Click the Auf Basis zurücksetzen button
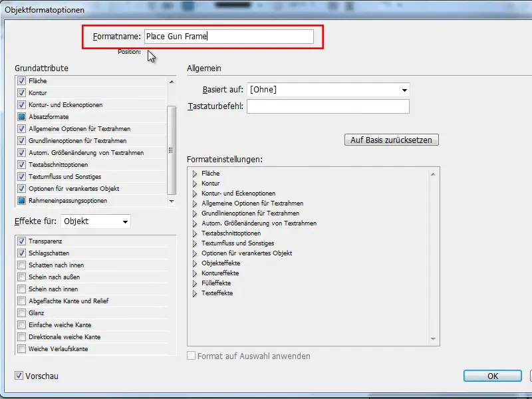 (392, 140)
